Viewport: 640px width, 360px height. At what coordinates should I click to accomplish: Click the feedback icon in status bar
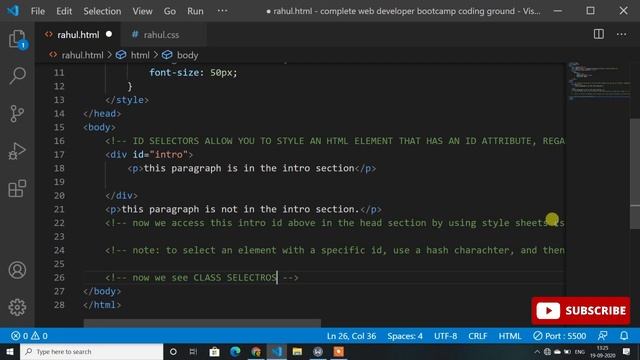click(602, 336)
